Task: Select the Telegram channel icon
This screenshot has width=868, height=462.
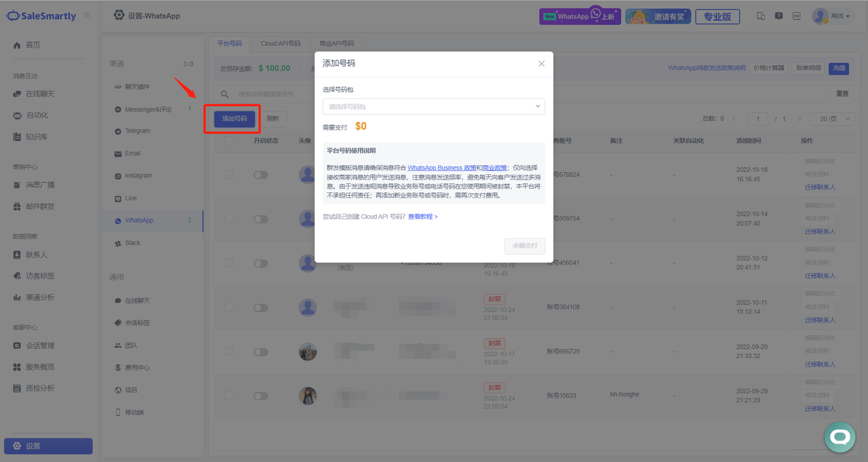Action: 119,131
